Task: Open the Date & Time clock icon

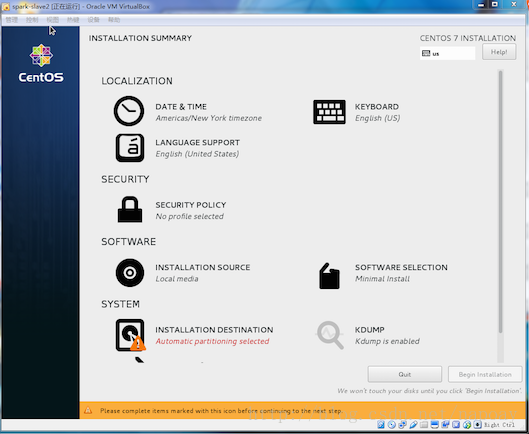Action: [129, 111]
